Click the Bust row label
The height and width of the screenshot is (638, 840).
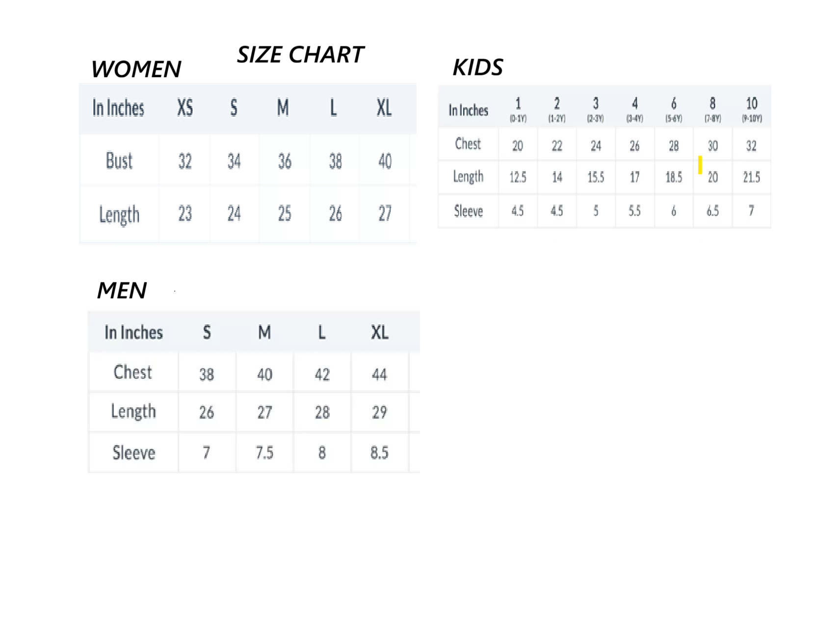point(119,161)
